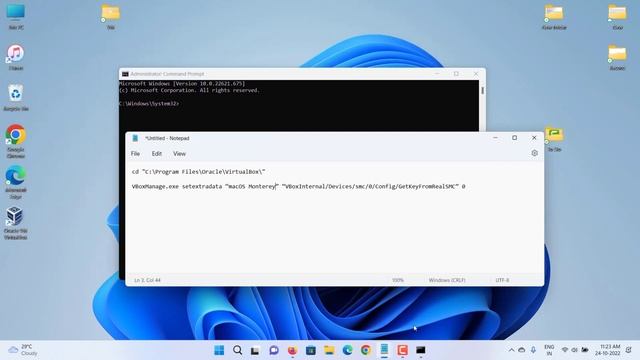Open Microsoft Store from the taskbar

point(311,350)
